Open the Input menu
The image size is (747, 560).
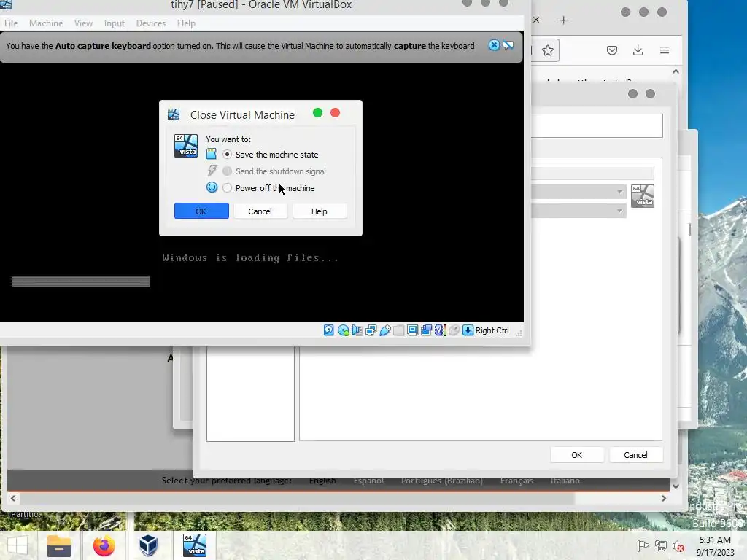tap(115, 23)
